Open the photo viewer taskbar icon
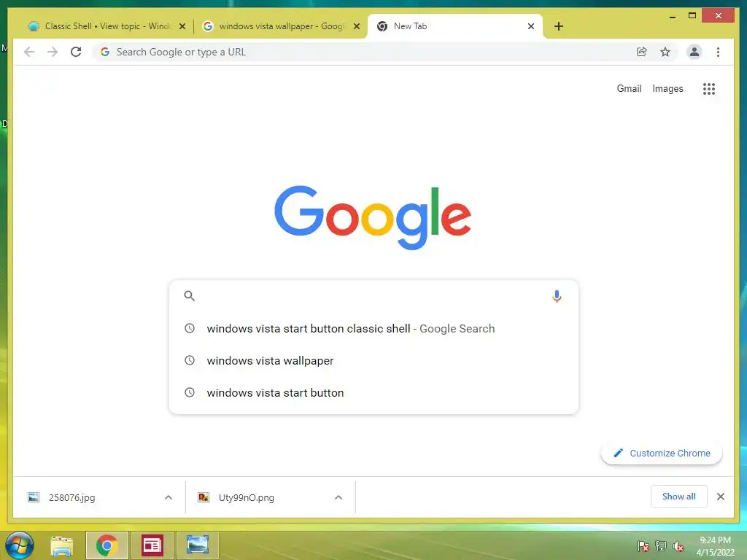Screen dimensions: 747x560 click(x=198, y=545)
